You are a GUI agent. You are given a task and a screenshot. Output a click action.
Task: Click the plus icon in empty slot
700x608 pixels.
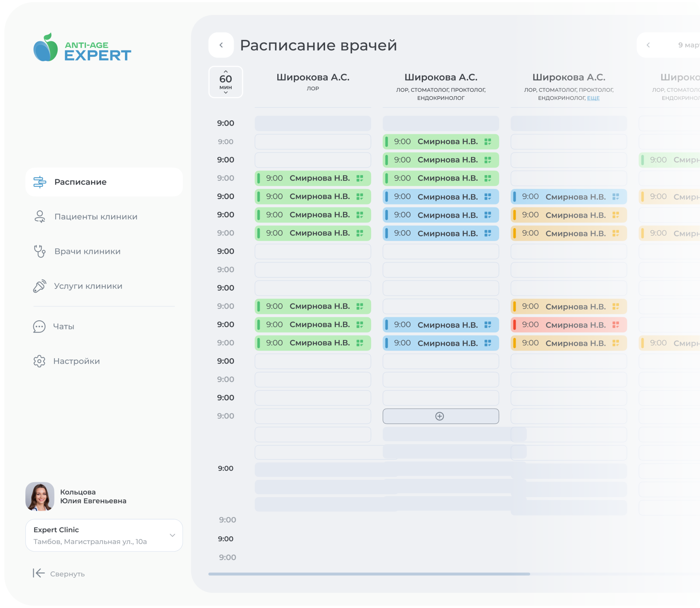click(x=440, y=416)
